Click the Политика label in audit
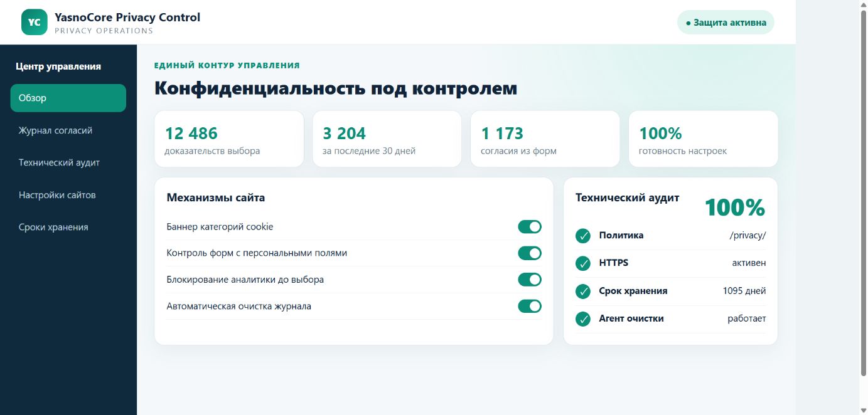Screen dimensions: 868x415 click(x=621, y=236)
